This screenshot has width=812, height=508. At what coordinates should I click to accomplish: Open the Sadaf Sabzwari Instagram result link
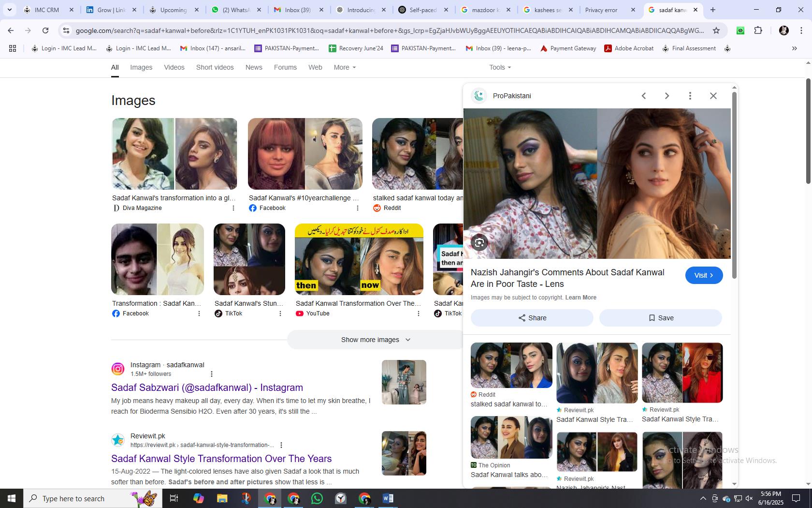click(x=207, y=388)
